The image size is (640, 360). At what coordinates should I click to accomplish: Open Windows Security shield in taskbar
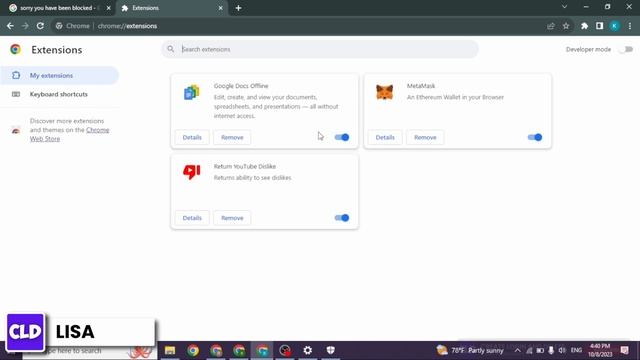(331, 350)
